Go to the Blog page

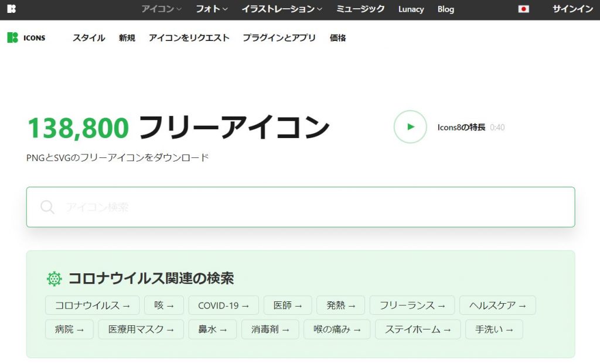pos(445,9)
